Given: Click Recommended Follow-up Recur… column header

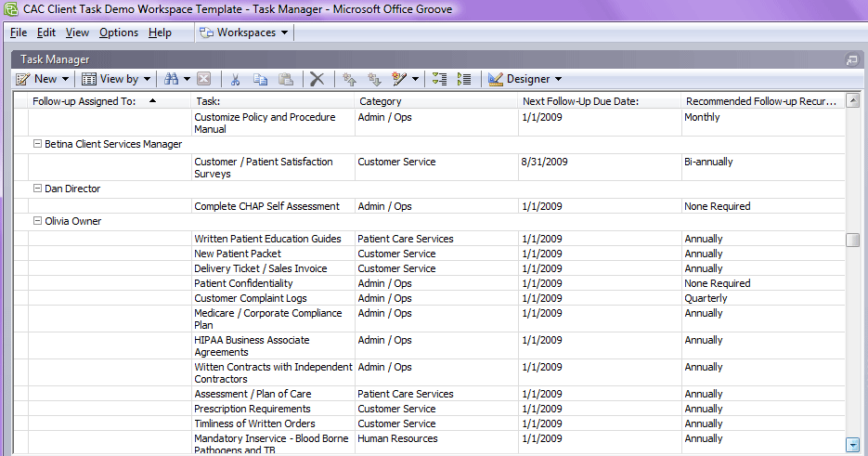Looking at the screenshot, I should point(763,101).
